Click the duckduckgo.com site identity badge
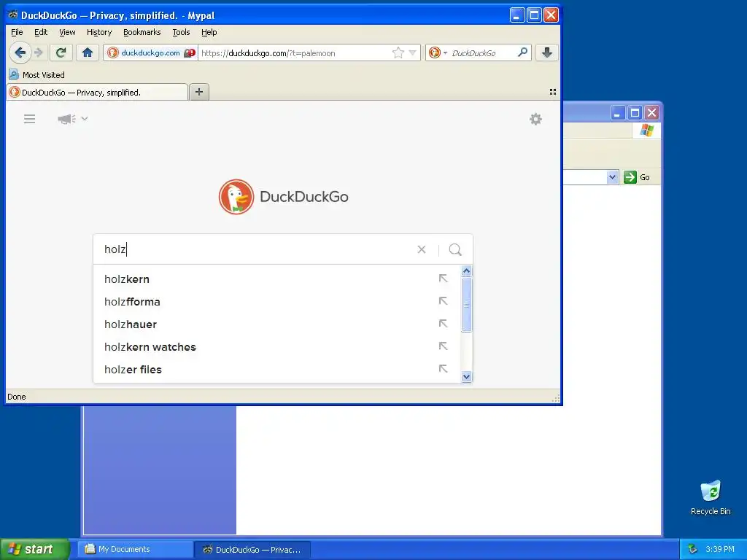 coord(150,52)
